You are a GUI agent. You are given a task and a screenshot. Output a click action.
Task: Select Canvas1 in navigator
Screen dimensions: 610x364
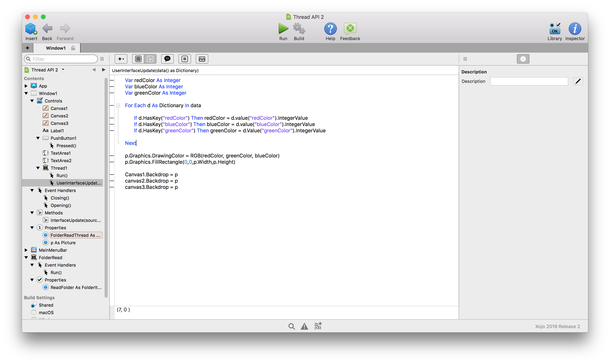click(x=59, y=108)
